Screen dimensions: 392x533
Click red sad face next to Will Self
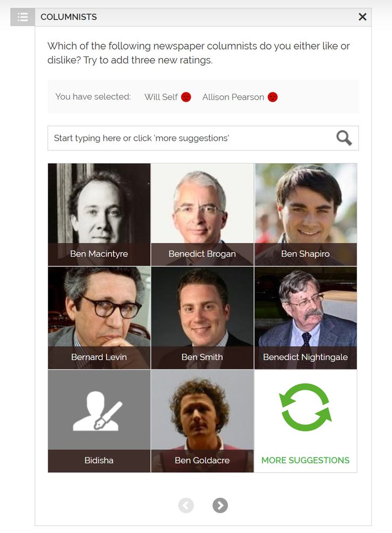click(186, 97)
